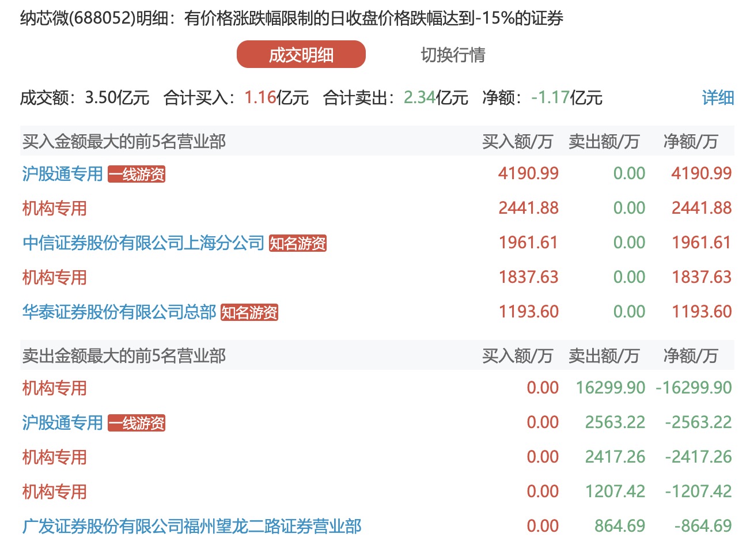The image size is (750, 560).
Task: Click the net amount -864.69
Action: [x=703, y=526]
